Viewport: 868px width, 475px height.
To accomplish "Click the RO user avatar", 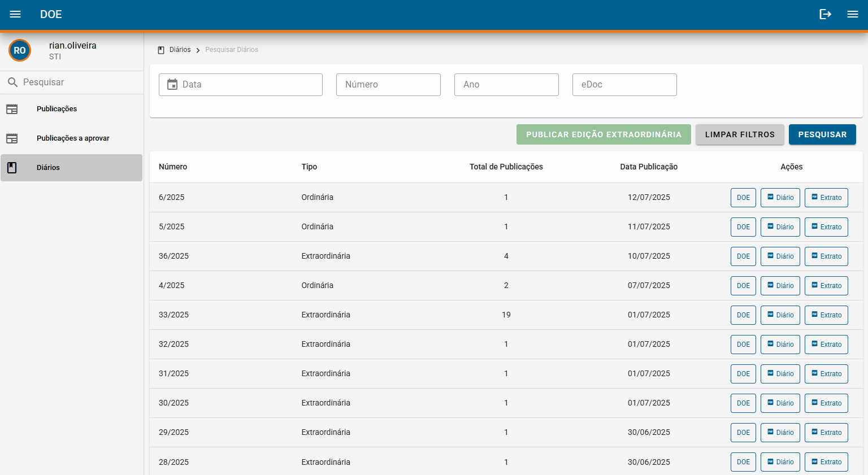I will [20, 50].
